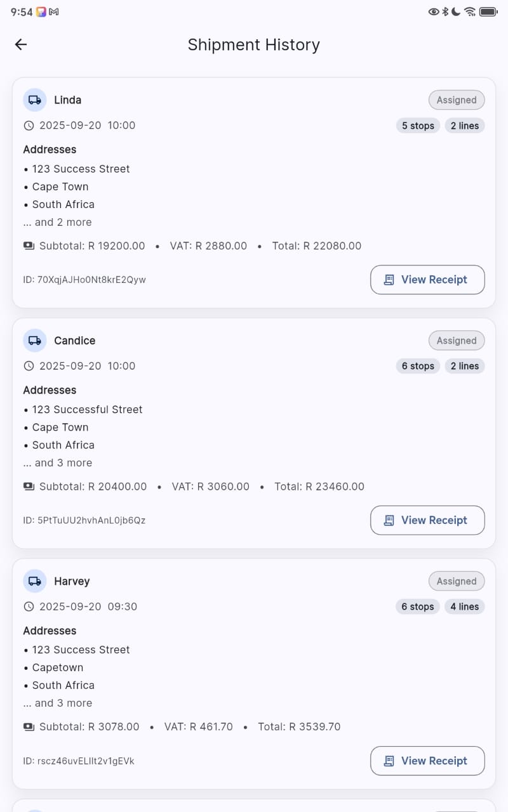The image size is (508, 812).
Task: Click the "4 lines" chip on Harvey's card
Action: [464, 607]
